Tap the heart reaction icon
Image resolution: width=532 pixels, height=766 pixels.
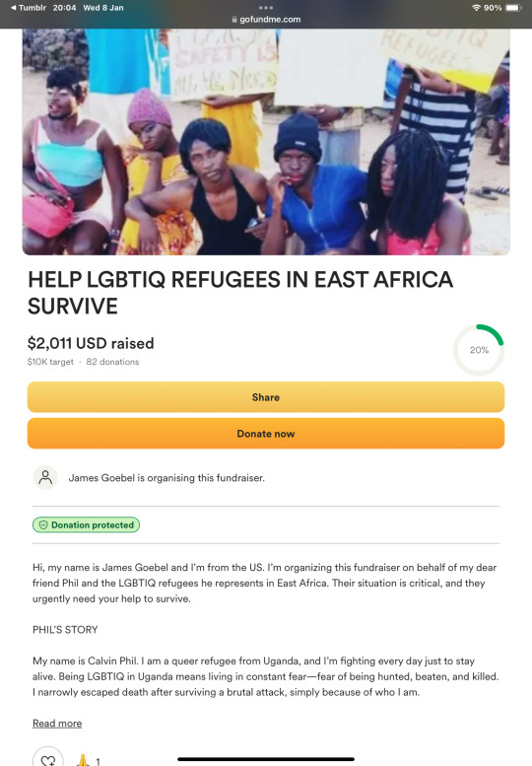(48, 760)
